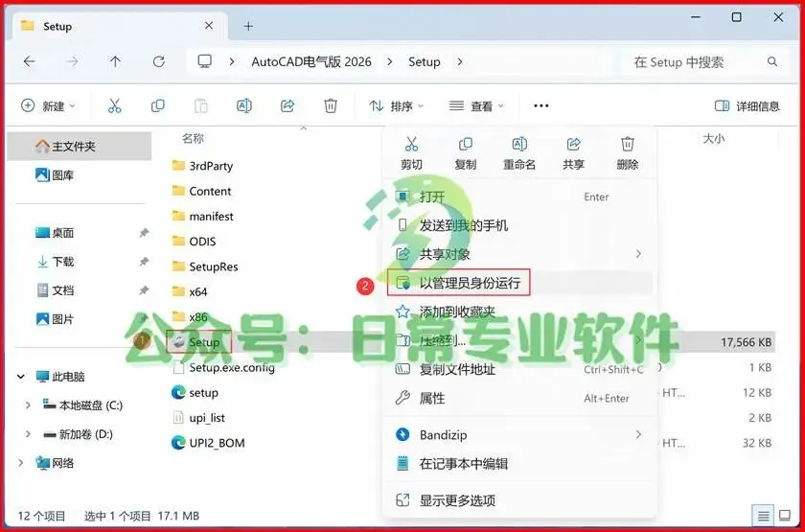Select the Setup.exe.config file
Viewport: 805px width, 532px height.
click(x=223, y=367)
